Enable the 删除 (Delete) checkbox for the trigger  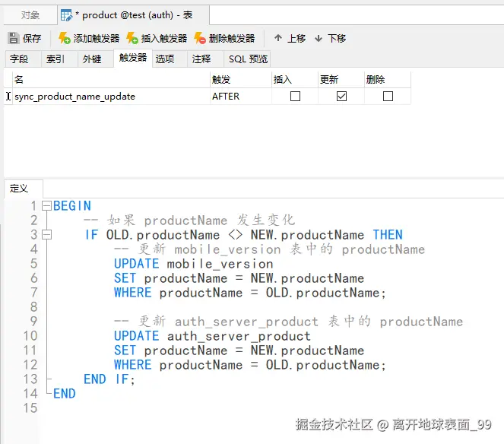388,96
